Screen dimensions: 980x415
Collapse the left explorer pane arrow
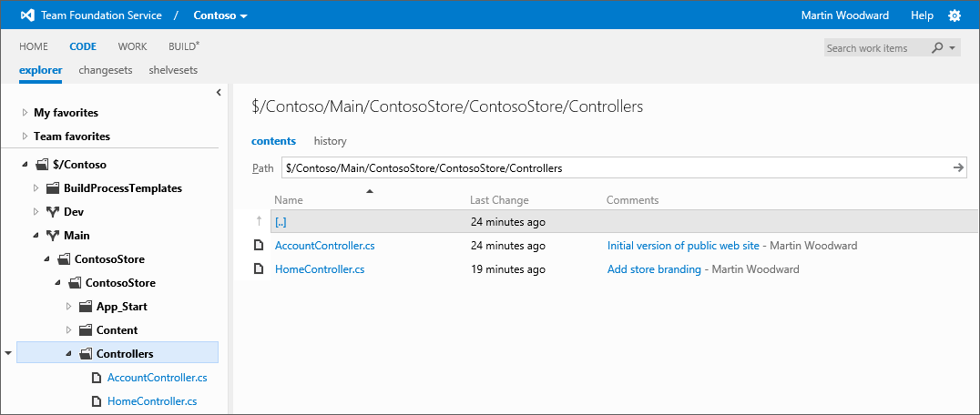click(219, 92)
